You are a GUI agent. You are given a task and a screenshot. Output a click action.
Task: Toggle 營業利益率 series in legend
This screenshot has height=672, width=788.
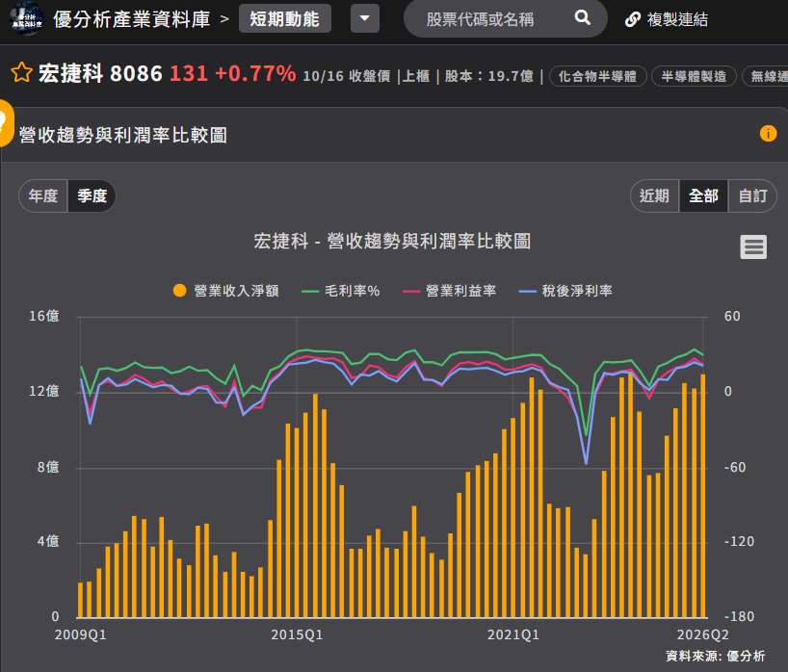(449, 291)
